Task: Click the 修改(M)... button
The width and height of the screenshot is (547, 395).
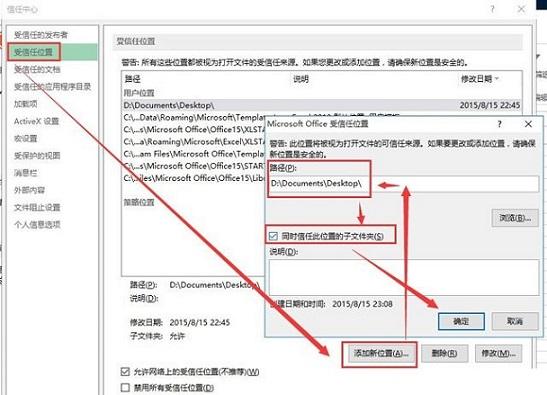Action: pos(499,353)
